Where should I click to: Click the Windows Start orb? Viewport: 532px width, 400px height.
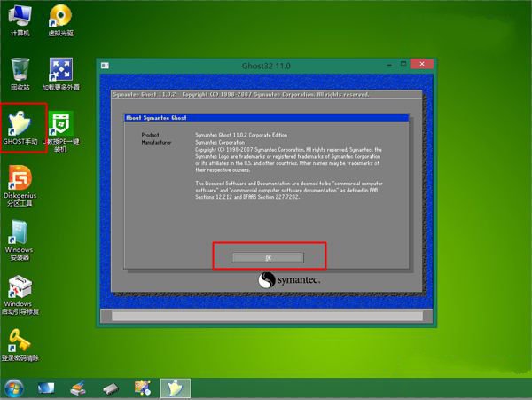[x=14, y=388]
